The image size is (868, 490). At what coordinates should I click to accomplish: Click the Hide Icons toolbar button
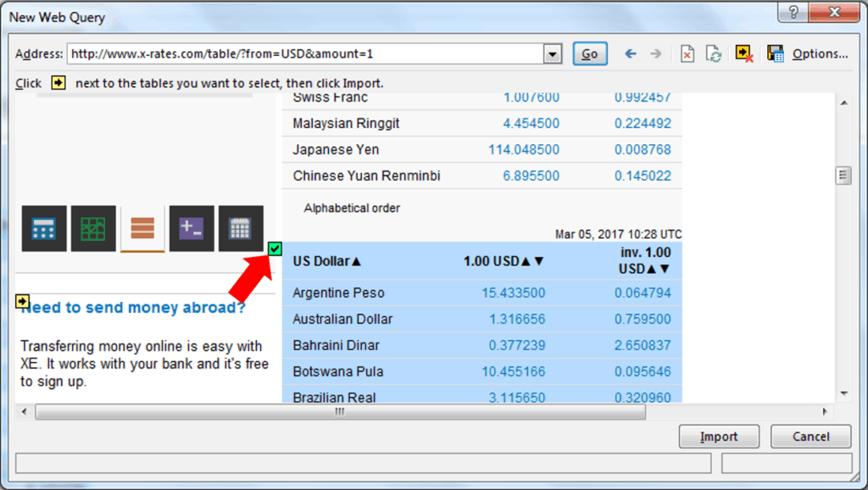pyautogui.click(x=744, y=53)
